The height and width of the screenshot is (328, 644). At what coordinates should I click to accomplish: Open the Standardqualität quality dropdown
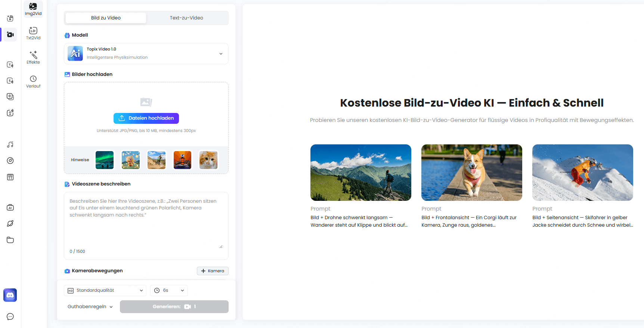pyautogui.click(x=105, y=290)
